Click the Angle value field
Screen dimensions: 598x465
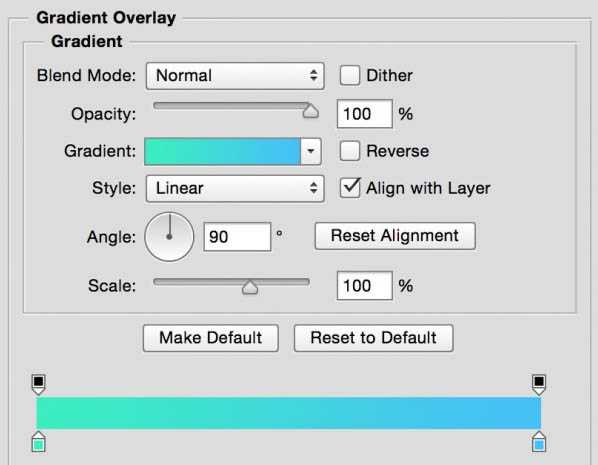237,237
